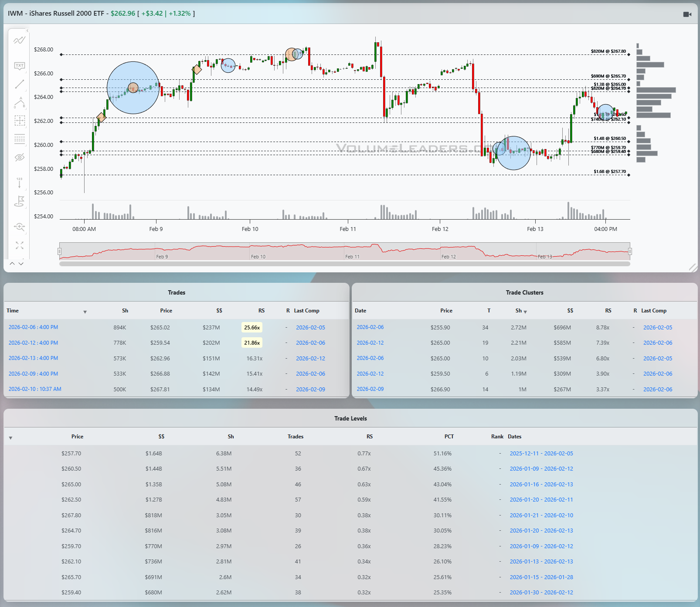Viewport: 700px width, 607px height.
Task: Click the Trade Levels sort arrow
Action: pyautogui.click(x=10, y=437)
